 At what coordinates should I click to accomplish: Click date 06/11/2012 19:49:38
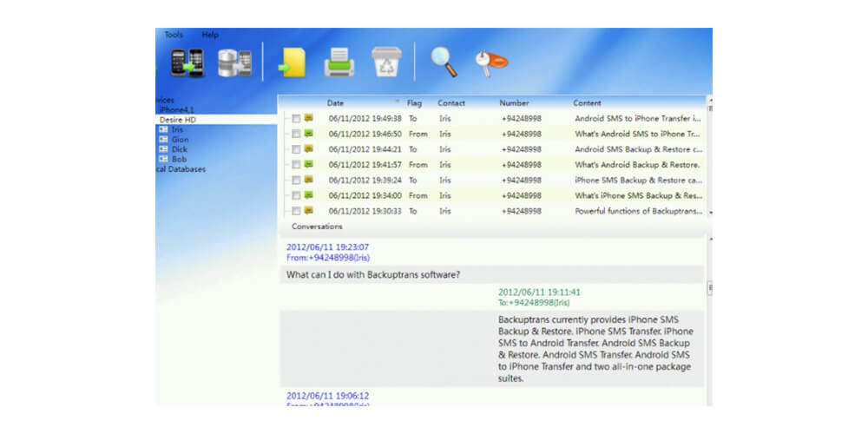click(x=365, y=118)
